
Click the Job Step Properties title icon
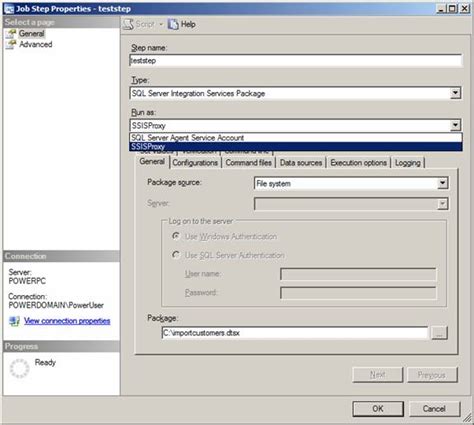pyautogui.click(x=8, y=9)
